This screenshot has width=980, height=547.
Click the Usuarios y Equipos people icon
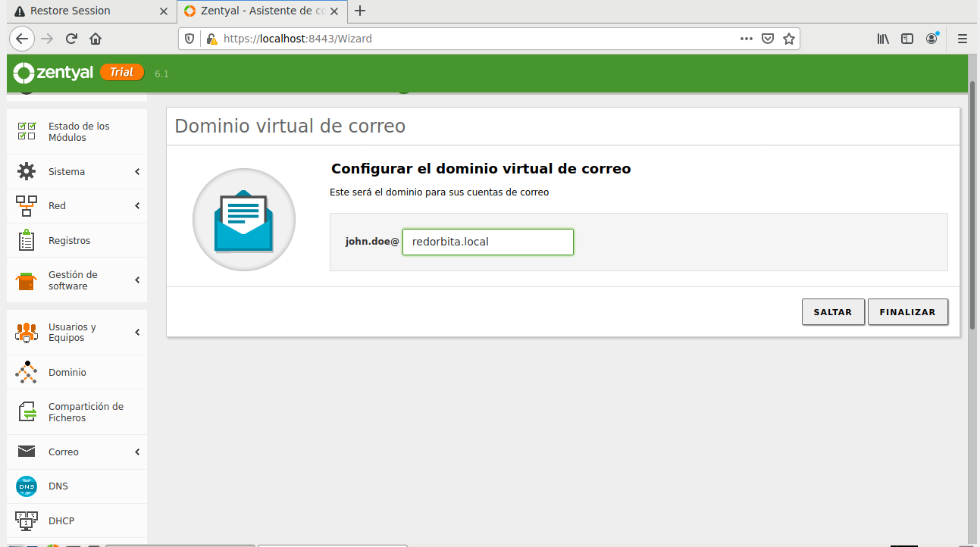tap(27, 333)
